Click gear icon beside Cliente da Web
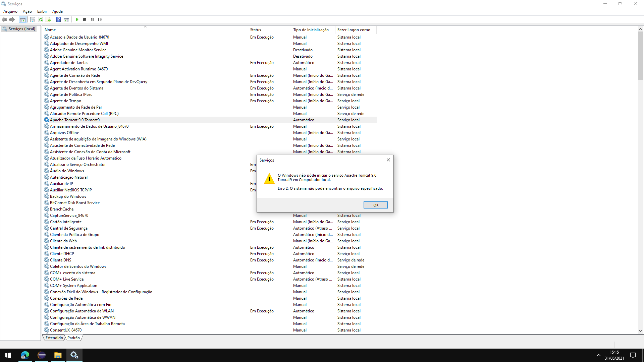This screenshot has width=644, height=362. coord(47,241)
